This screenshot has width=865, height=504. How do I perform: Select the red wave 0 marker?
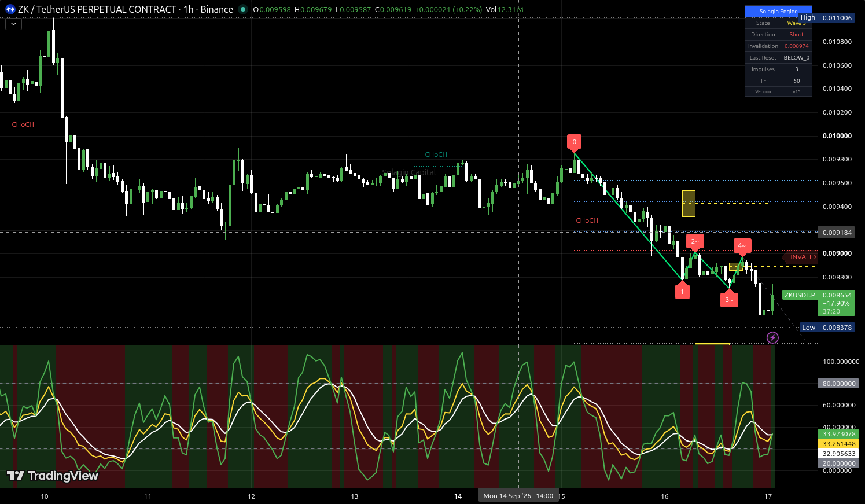click(574, 142)
